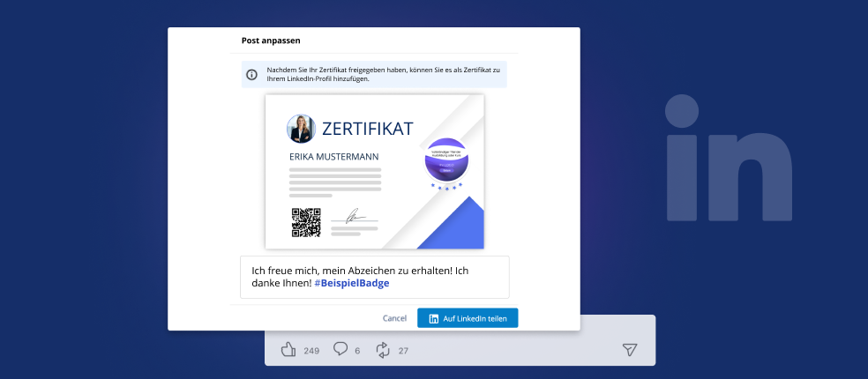
Task: Click the Auf LinkedIn teilen button
Action: pos(468,318)
